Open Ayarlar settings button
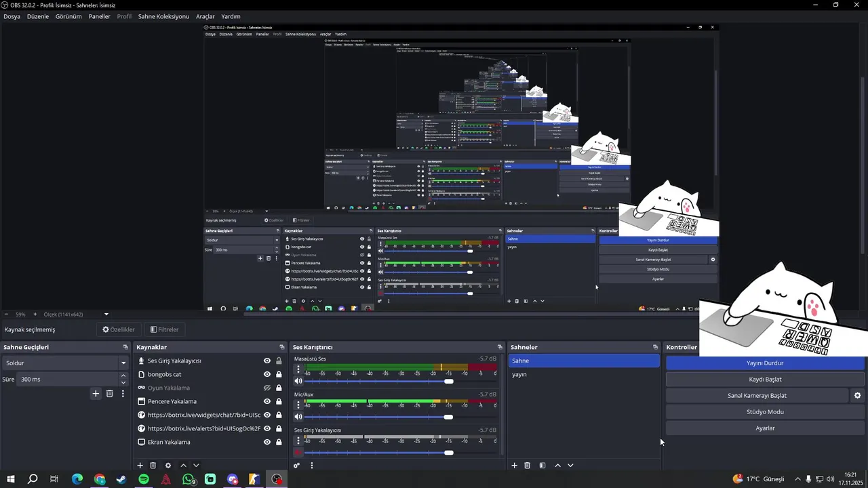Viewport: 868px width, 488px height. click(x=765, y=428)
